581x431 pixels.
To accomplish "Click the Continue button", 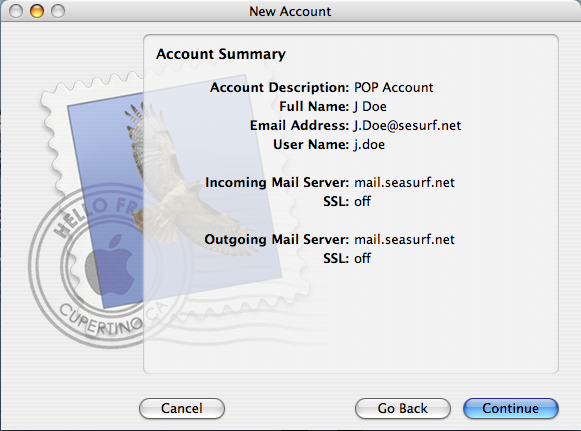I will 511,408.
